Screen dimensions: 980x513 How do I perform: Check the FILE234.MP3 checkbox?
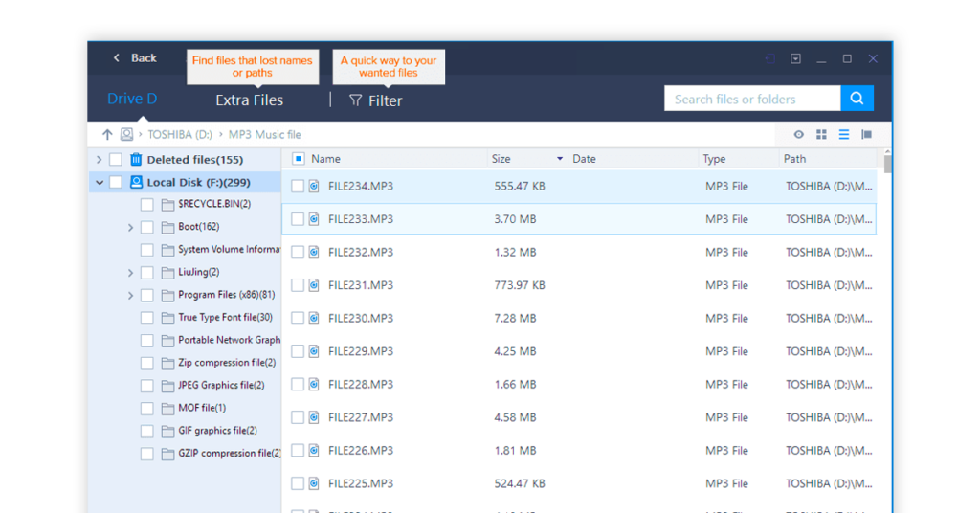tap(298, 187)
